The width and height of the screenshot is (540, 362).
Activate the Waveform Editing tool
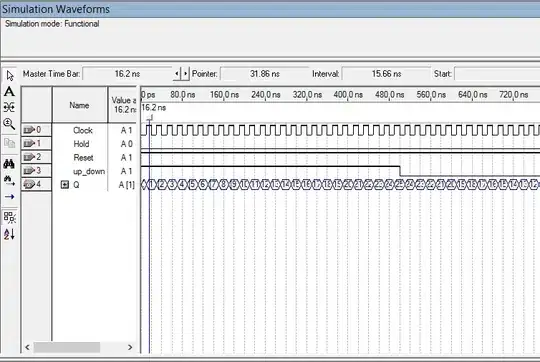[10, 107]
